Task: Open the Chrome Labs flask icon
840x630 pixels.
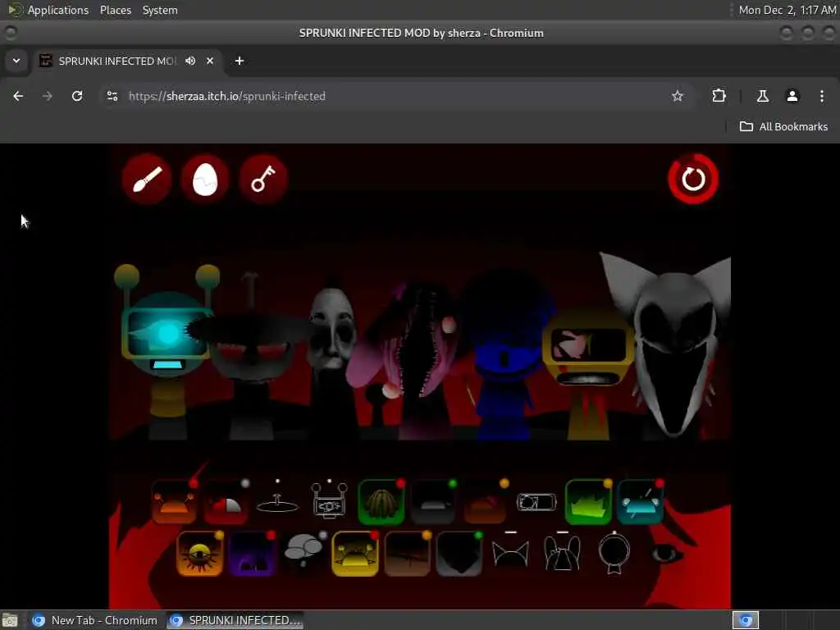Action: tap(763, 96)
